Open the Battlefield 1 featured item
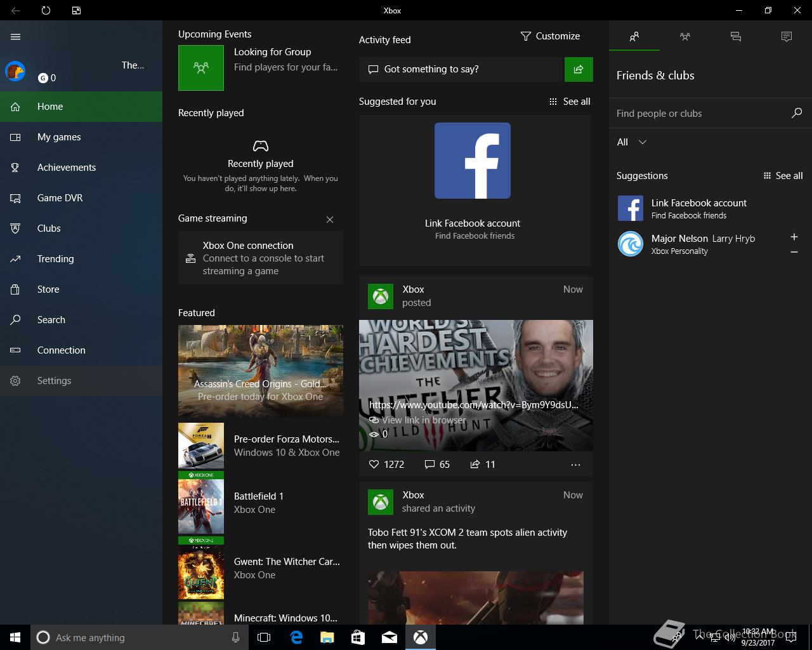The height and width of the screenshot is (650, 812). (261, 503)
